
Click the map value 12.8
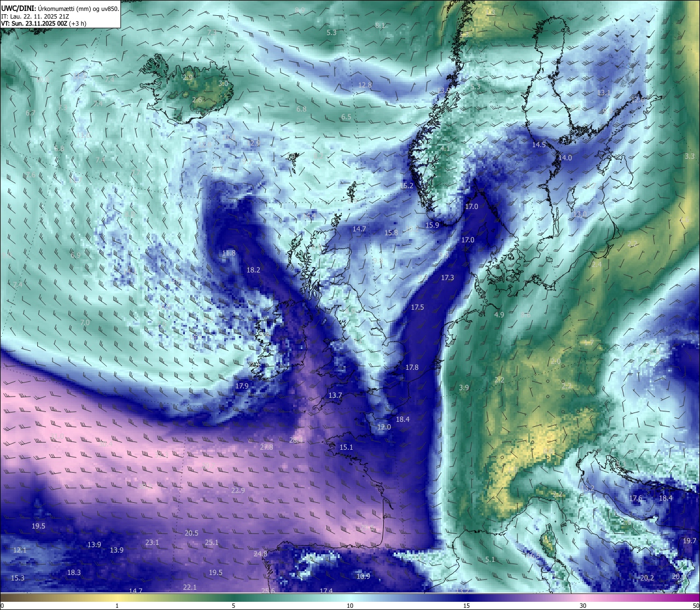point(365,85)
